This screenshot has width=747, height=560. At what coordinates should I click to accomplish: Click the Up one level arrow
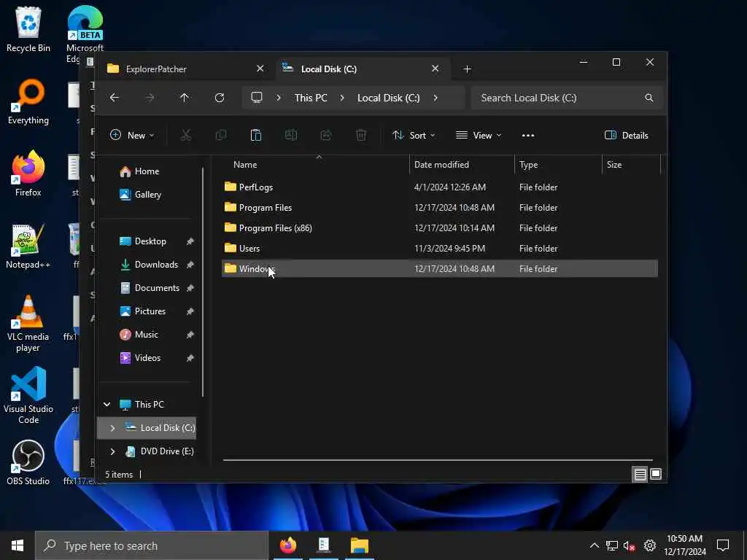[185, 98]
